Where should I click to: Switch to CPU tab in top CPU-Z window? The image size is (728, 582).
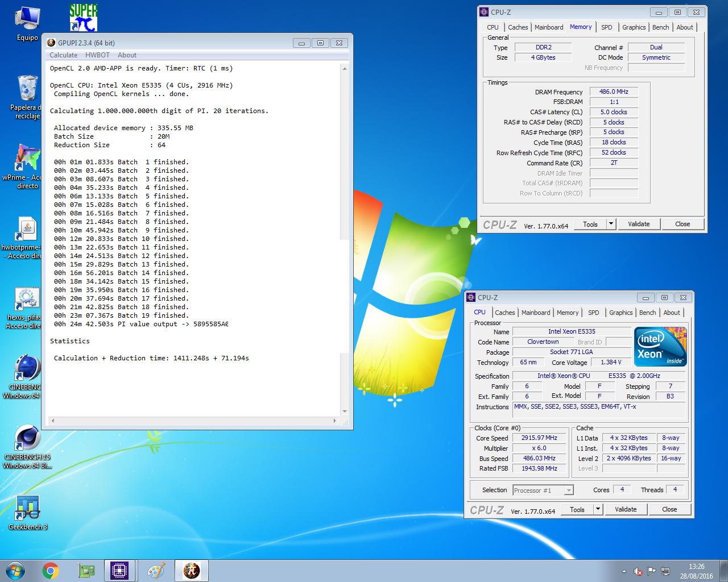click(493, 27)
